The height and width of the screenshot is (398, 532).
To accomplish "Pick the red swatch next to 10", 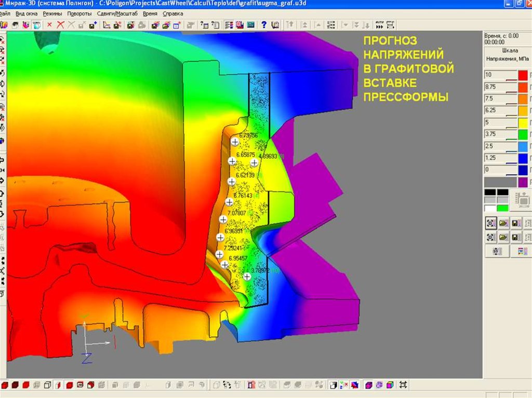I will tap(522, 75).
